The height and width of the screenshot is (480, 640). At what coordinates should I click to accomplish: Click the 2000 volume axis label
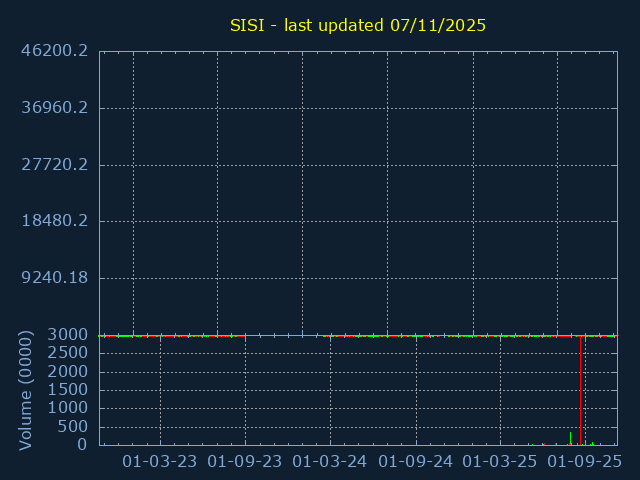coord(68,372)
